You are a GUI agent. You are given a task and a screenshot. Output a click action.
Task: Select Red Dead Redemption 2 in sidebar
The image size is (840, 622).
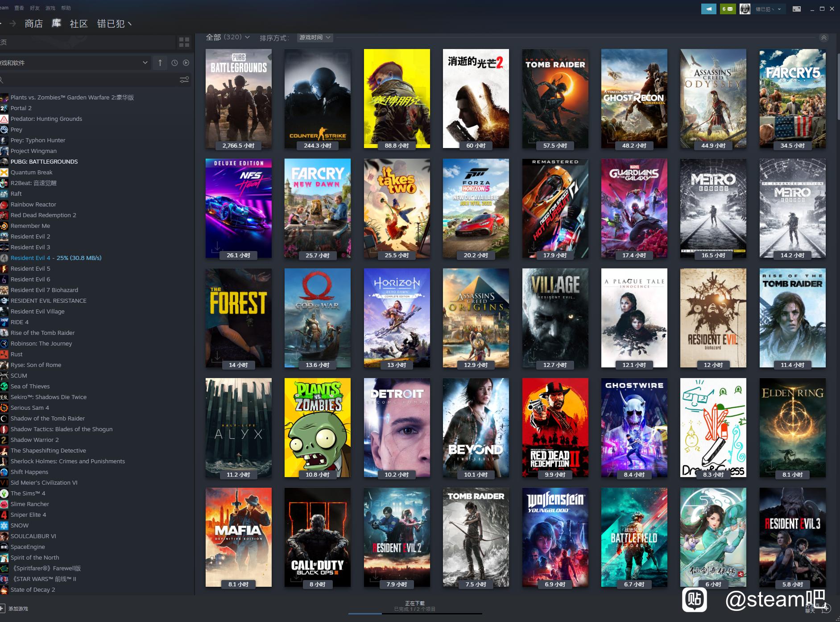pos(43,215)
